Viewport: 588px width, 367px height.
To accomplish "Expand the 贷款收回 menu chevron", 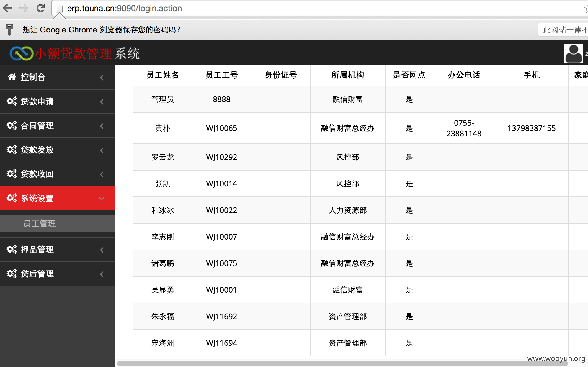I will click(x=102, y=174).
